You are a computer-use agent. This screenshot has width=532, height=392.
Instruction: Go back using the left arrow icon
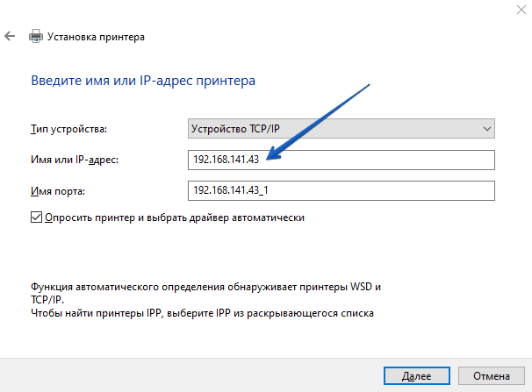tap(10, 37)
